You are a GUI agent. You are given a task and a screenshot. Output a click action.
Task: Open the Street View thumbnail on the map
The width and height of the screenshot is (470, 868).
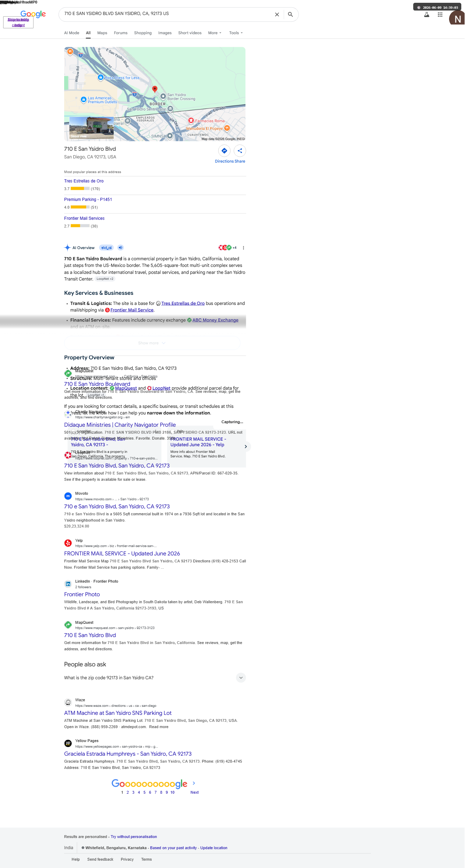[91, 128]
